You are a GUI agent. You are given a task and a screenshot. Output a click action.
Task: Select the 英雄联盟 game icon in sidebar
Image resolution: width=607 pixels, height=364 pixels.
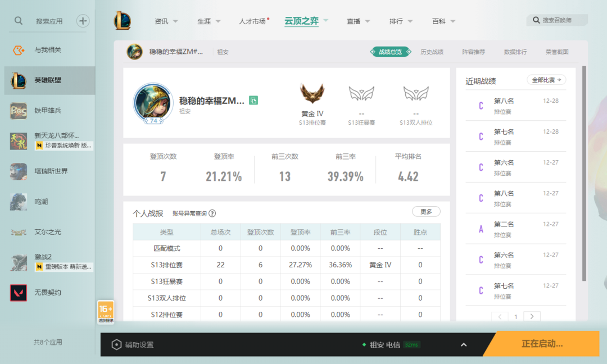pyautogui.click(x=18, y=80)
